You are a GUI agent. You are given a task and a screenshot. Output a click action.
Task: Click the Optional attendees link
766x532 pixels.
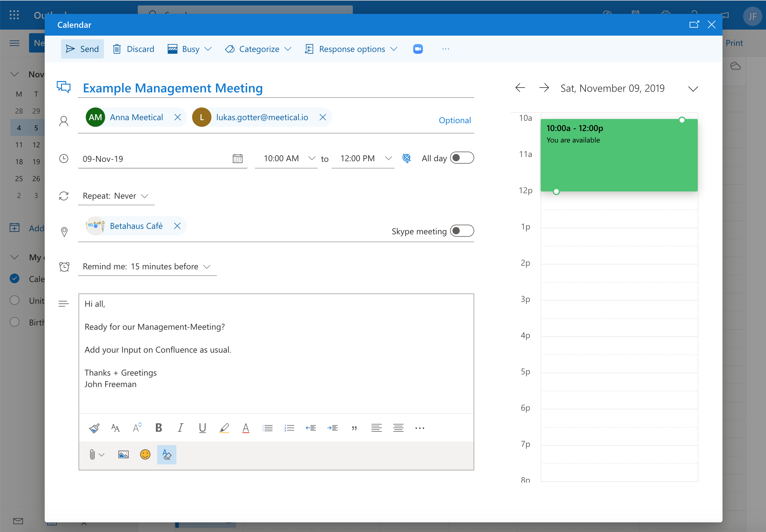point(455,120)
